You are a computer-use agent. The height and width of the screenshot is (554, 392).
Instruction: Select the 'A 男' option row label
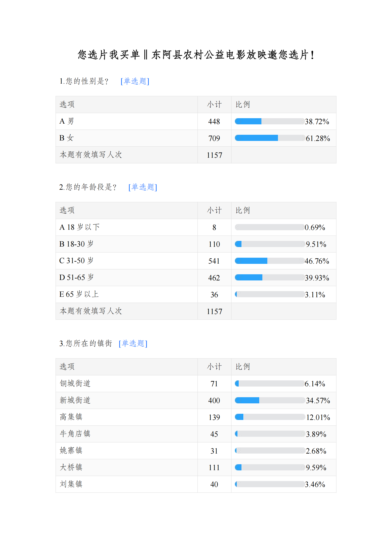(x=67, y=121)
